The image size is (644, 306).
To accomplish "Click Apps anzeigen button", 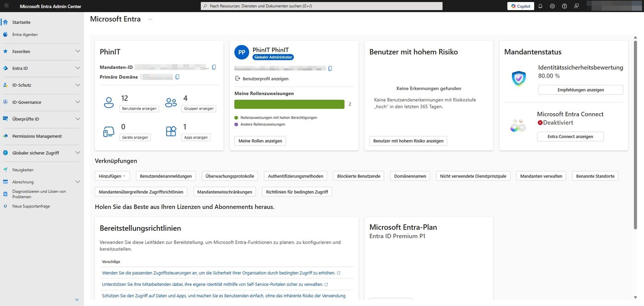I will pos(196,137).
